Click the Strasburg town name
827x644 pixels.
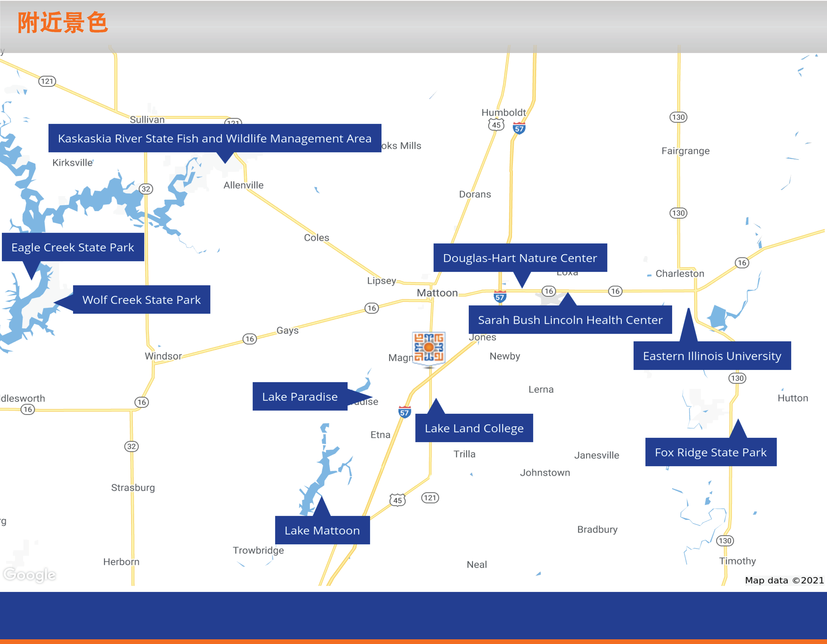[x=133, y=488]
